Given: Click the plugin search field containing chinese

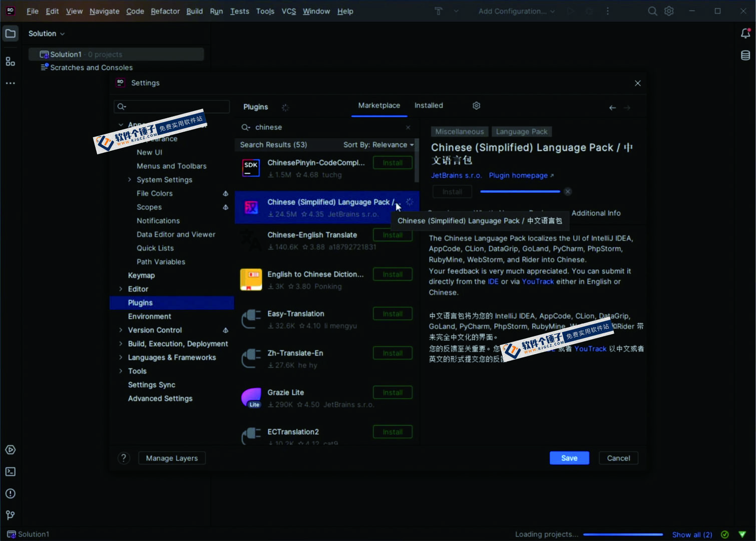Looking at the screenshot, I should 326,127.
